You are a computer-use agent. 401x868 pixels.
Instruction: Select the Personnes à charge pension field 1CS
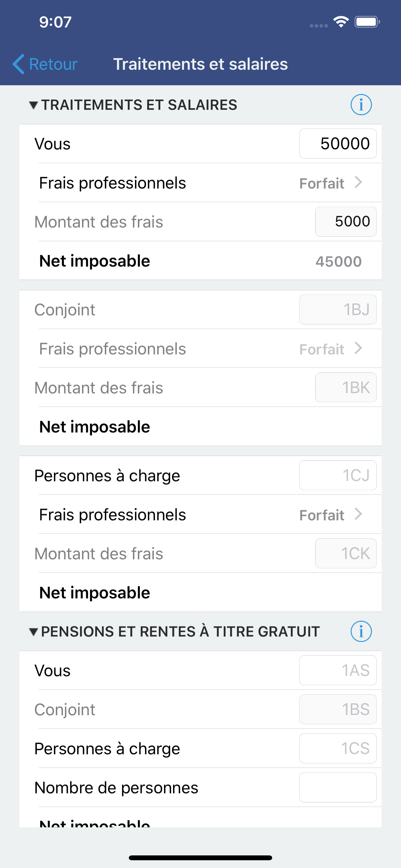tap(338, 749)
